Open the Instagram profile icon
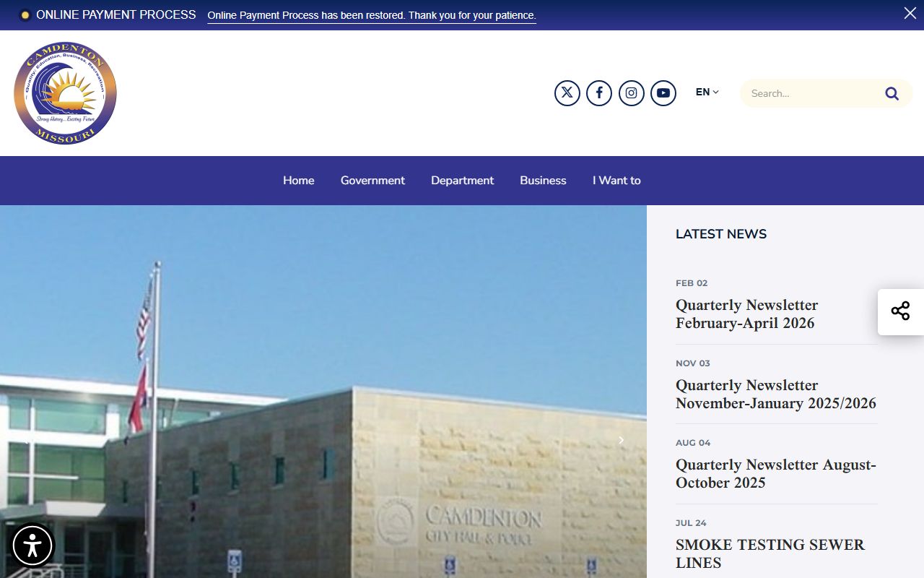 [632, 93]
